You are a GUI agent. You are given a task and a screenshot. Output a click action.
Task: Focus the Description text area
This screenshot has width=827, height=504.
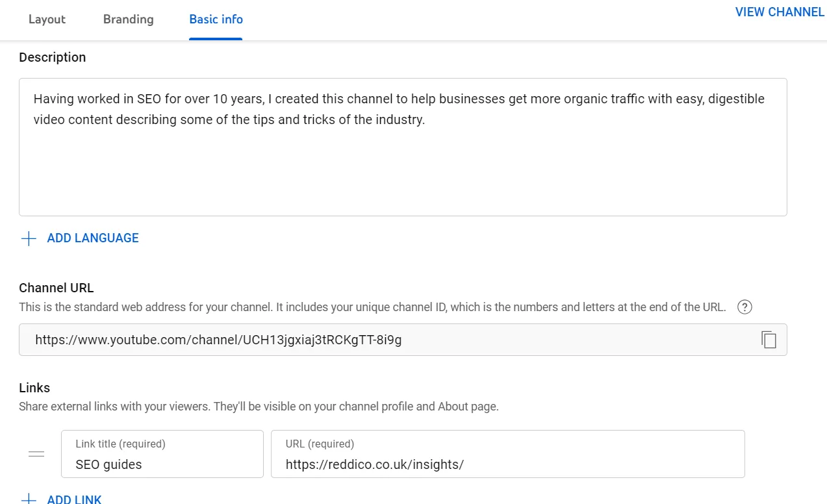[403, 147]
